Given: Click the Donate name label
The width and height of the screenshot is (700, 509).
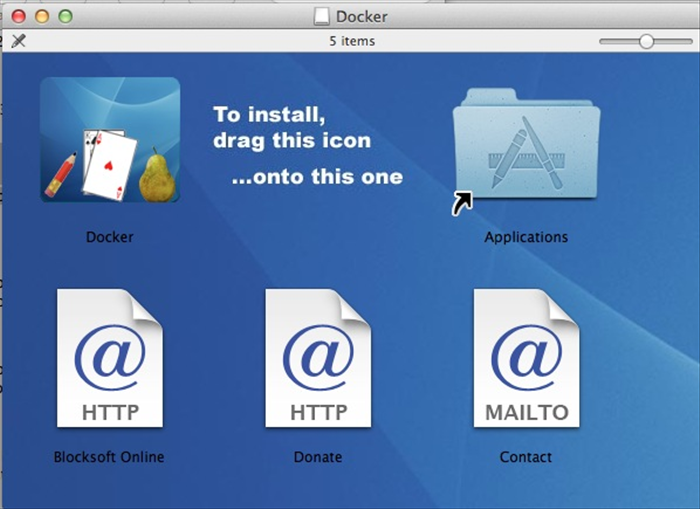Looking at the screenshot, I should pos(318,457).
